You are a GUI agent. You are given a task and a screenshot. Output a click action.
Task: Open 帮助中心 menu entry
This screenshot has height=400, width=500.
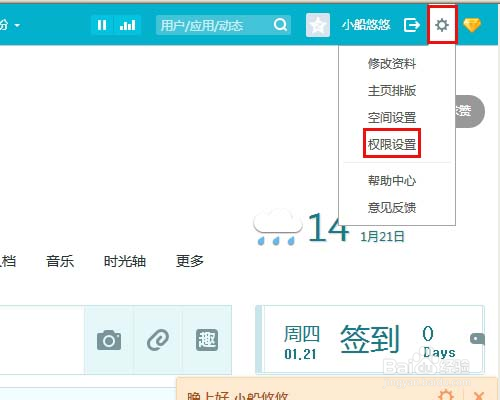[x=392, y=181]
